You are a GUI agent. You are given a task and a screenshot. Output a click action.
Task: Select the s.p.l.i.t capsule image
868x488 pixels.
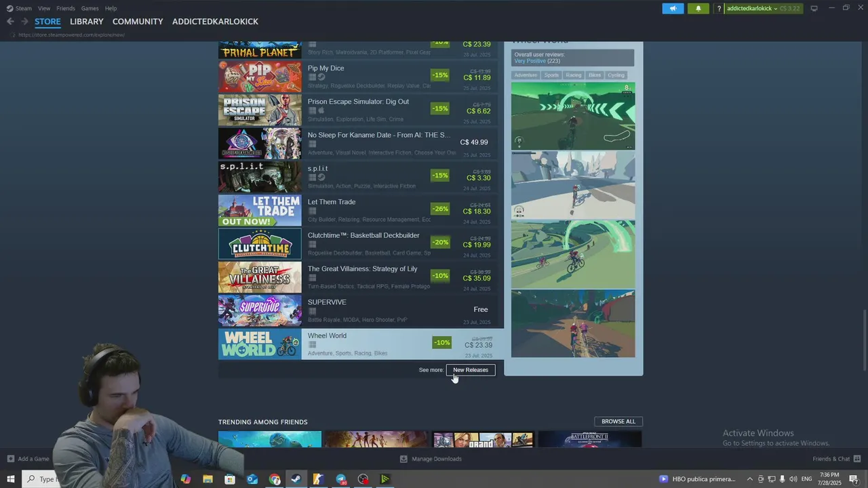coord(260,177)
